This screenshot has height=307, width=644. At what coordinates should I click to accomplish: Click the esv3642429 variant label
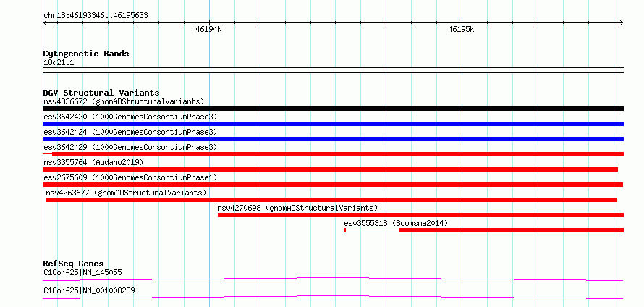click(130, 147)
